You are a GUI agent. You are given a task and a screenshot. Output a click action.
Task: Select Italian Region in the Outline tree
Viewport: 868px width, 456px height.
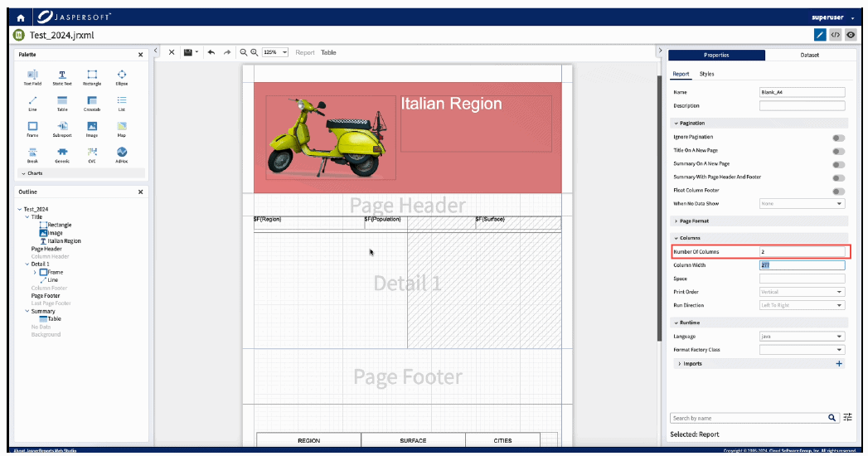click(x=64, y=241)
